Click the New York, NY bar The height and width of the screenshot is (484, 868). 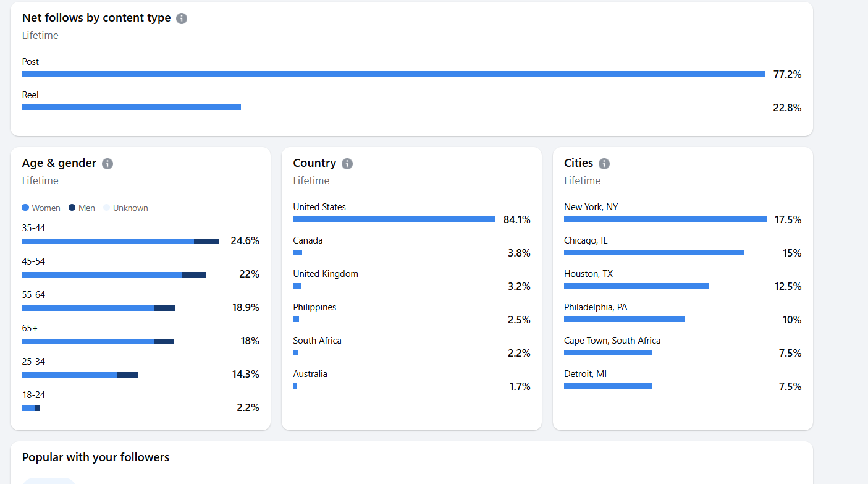(665, 219)
